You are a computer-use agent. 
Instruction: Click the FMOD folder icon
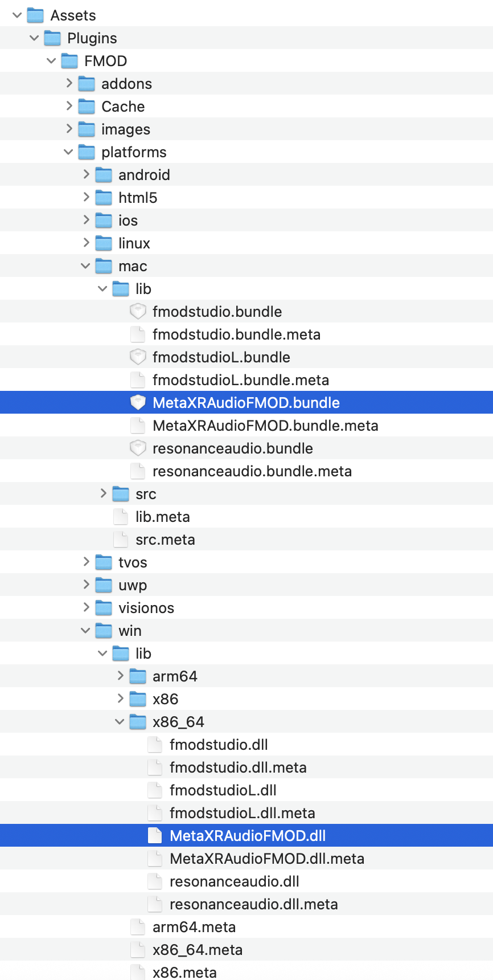click(x=69, y=60)
